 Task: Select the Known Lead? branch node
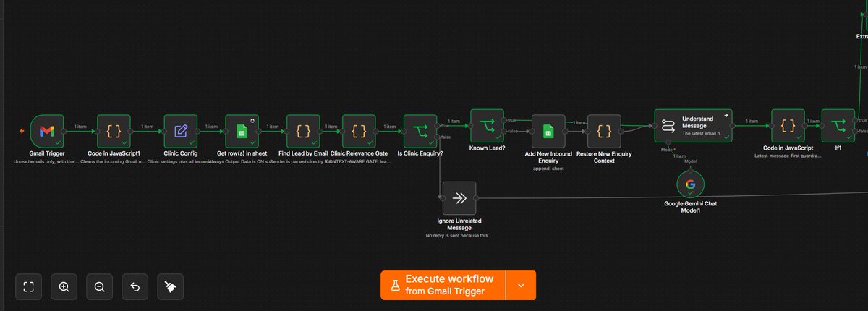[487, 126]
